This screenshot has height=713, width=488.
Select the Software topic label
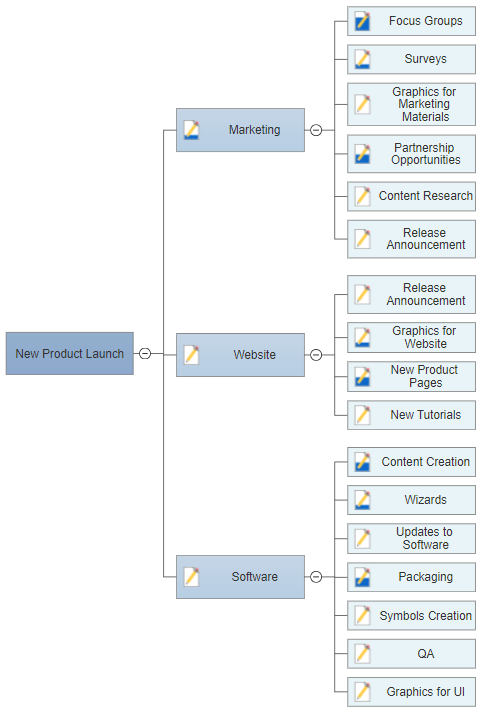coord(254,577)
